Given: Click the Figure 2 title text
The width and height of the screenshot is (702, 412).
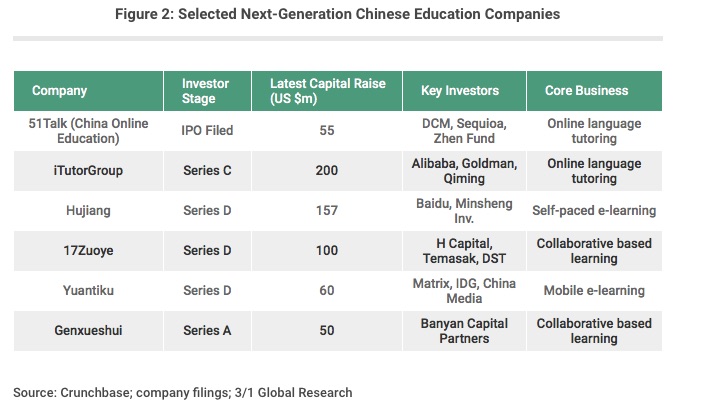Looking at the screenshot, I should pos(350,15).
